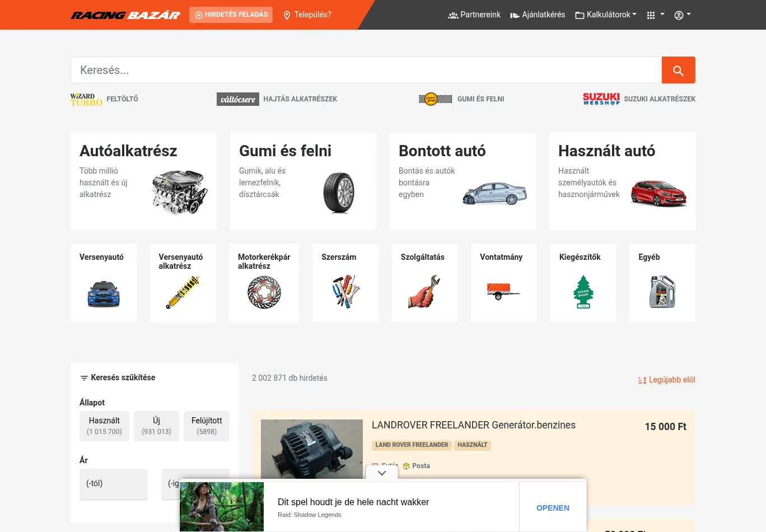Choose the Vontatmány trailer category
Screen dimensions: 766x532
503,283
